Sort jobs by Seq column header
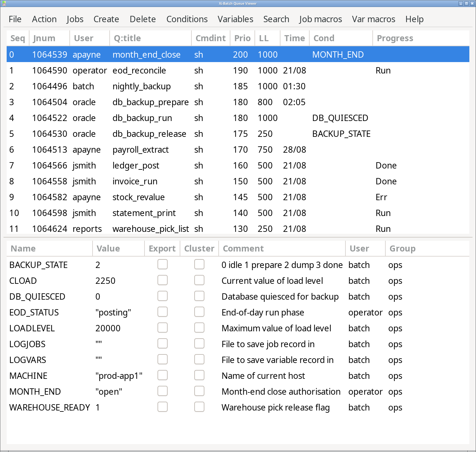Viewport: 476px width, 452px height. click(x=18, y=38)
